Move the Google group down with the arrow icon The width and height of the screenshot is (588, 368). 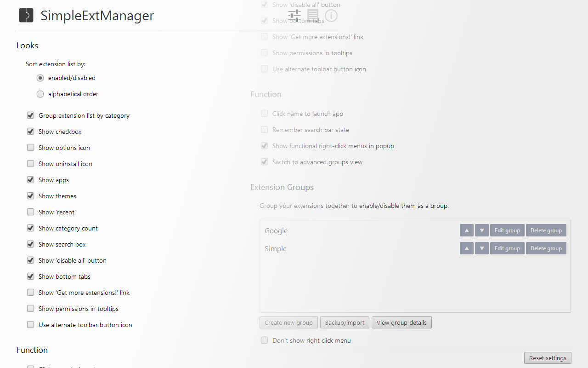coord(481,230)
